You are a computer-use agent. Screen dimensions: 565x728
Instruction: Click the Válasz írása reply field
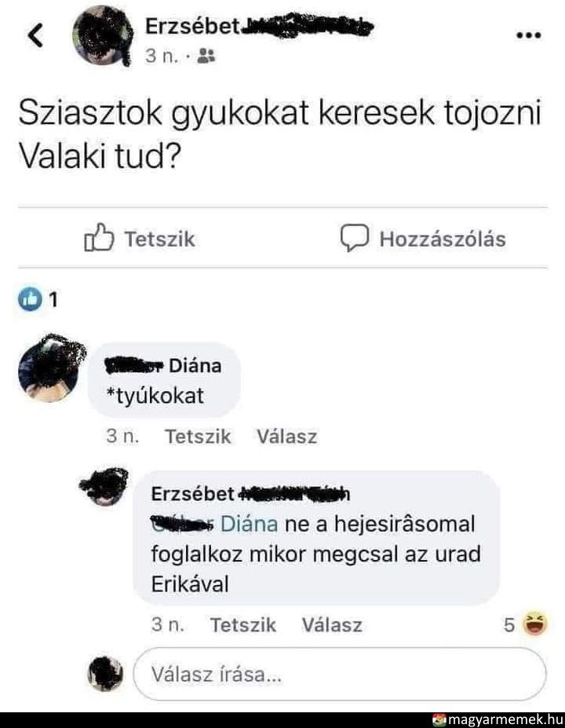tap(340, 674)
